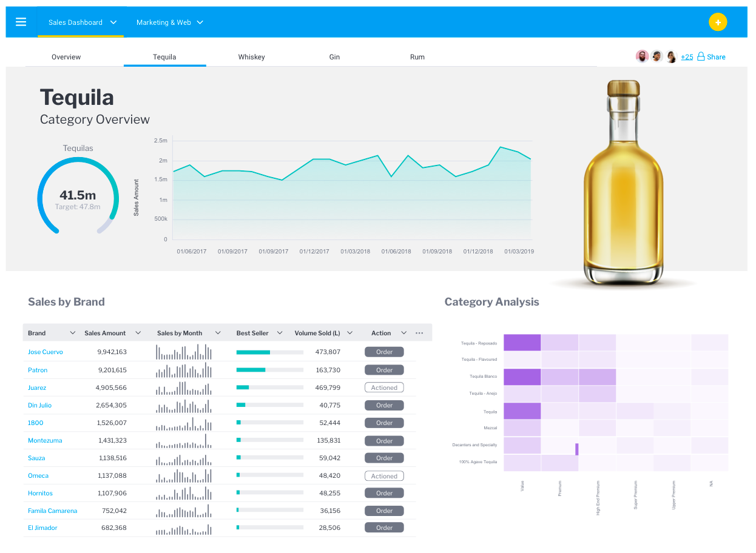Viewport: 756px width, 553px height.
Task: Open the Sales Amount column dropdown arrow
Action: click(x=138, y=333)
